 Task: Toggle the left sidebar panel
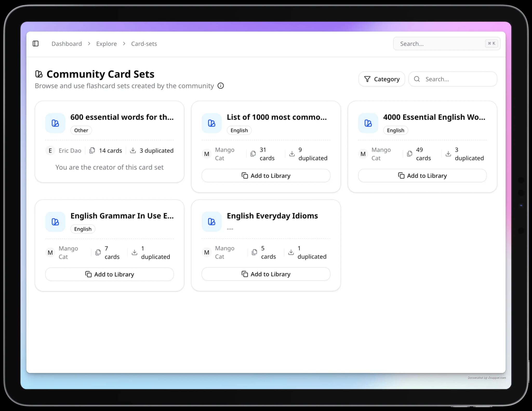point(36,44)
